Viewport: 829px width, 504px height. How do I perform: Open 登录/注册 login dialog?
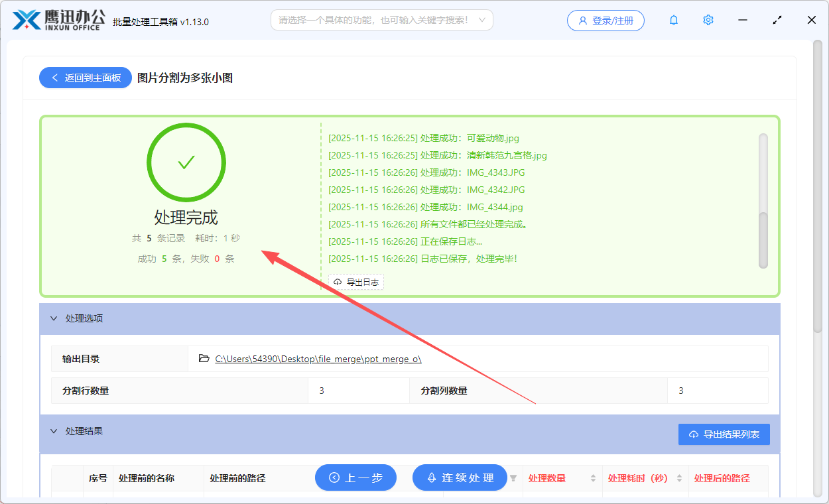605,20
